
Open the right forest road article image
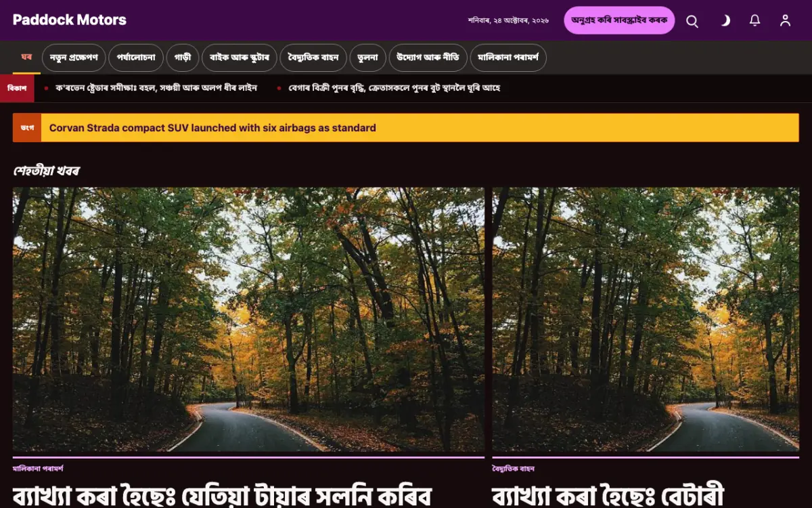pos(646,320)
